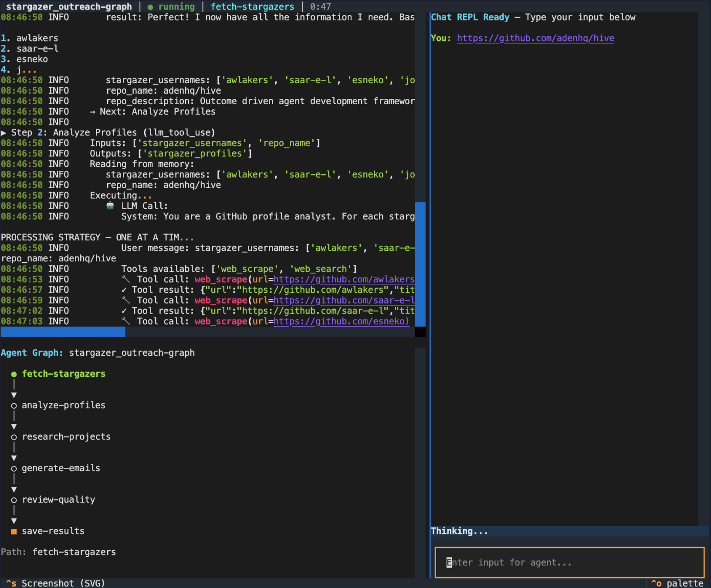Click the green fetch-stargazers node status dot

click(x=14, y=374)
